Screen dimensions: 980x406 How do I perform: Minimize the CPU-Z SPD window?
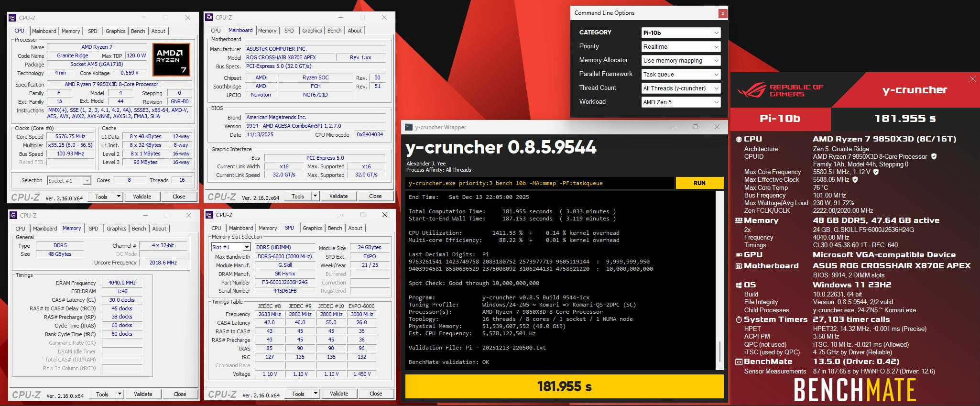click(x=341, y=215)
